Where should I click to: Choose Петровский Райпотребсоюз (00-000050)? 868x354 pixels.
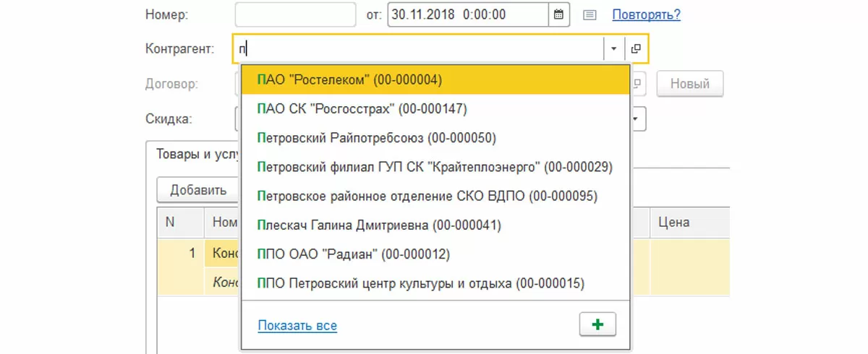point(435,138)
